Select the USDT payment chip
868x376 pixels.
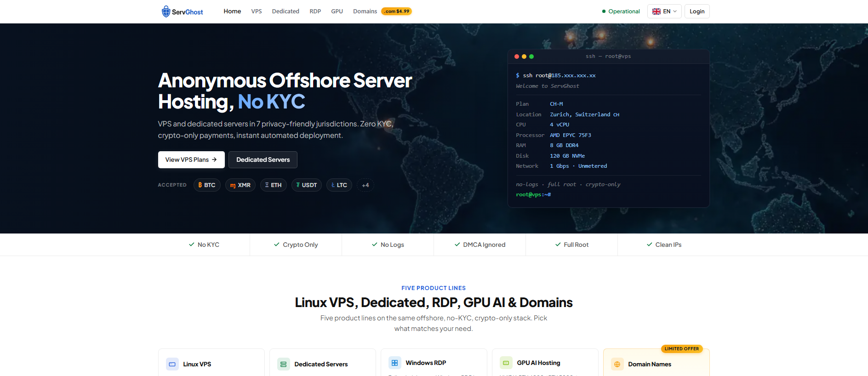(307, 185)
